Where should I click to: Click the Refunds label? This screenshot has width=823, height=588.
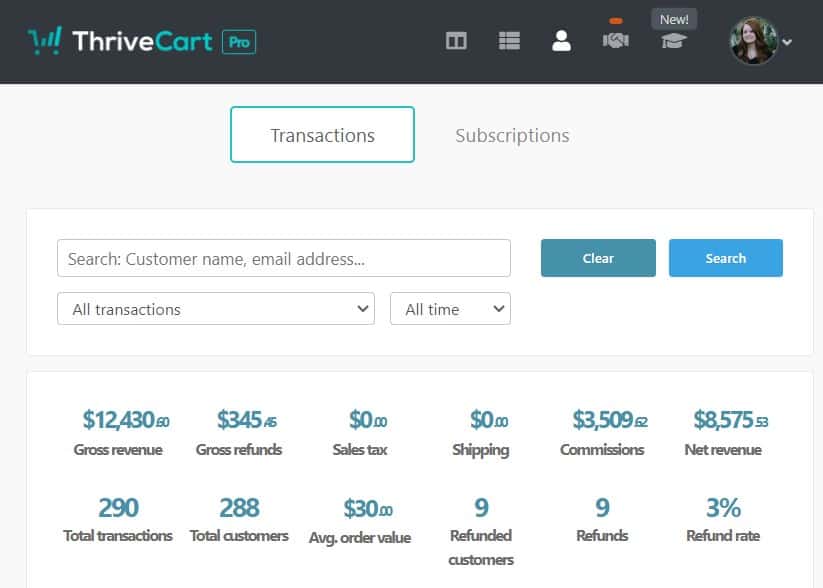point(602,536)
